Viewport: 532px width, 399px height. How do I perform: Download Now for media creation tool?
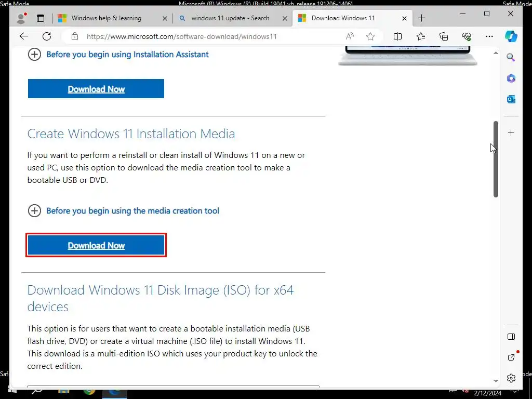(96, 245)
